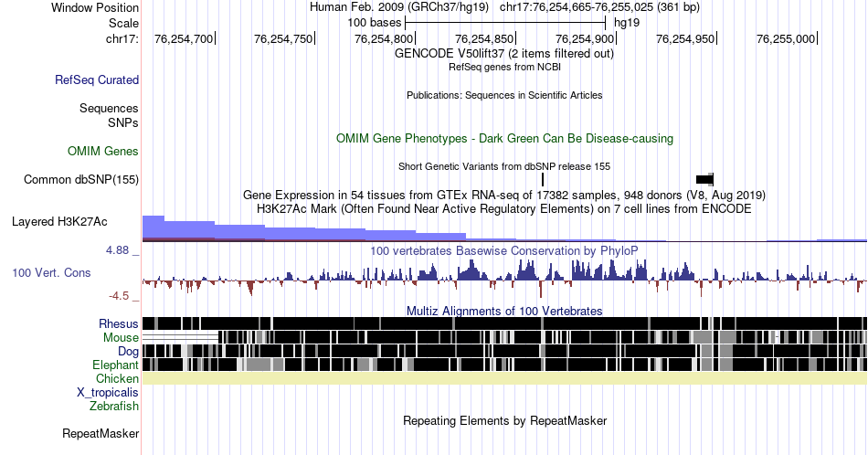This screenshot has height=455, width=868.
Task: Click the PhyloP conservation wiggle graph
Action: [504, 278]
